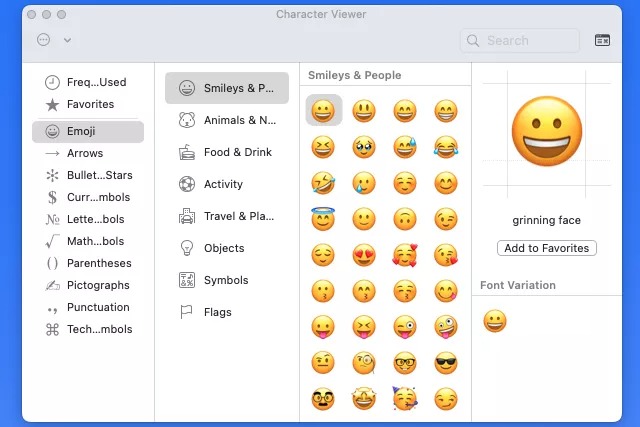The height and width of the screenshot is (427, 640).
Task: Click the large grinning face preview
Action: tap(547, 131)
